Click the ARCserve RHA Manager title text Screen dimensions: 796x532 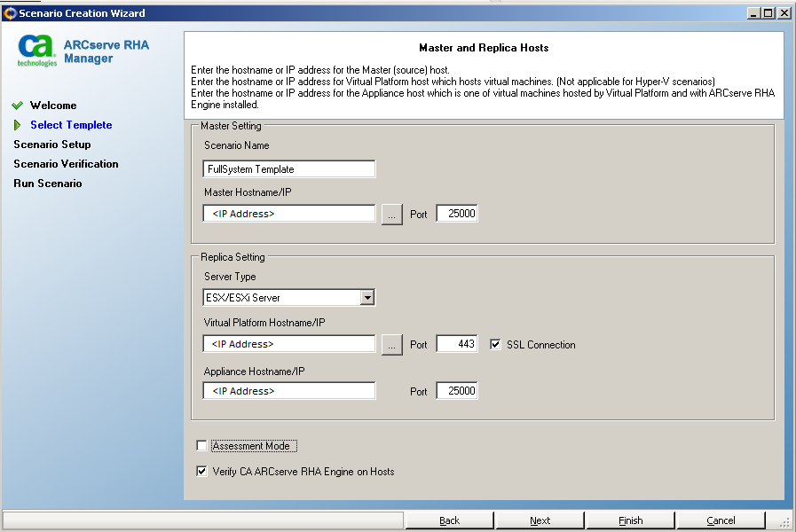tap(106, 51)
